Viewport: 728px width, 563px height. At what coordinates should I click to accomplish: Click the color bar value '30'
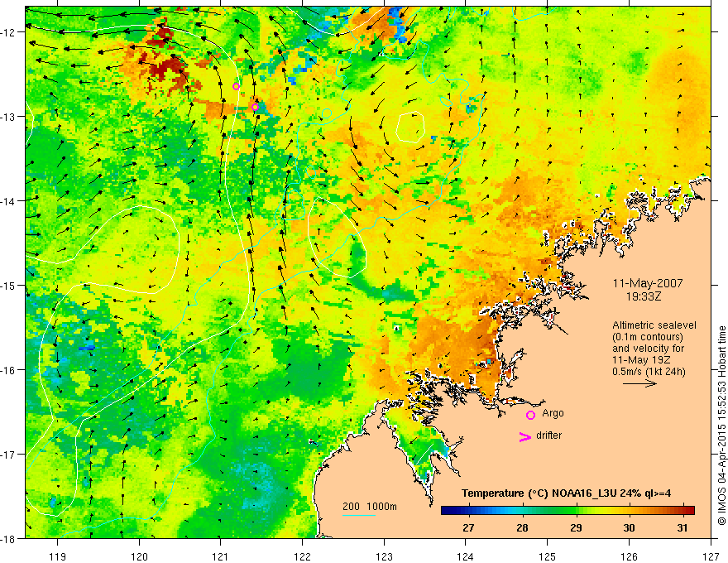click(629, 527)
